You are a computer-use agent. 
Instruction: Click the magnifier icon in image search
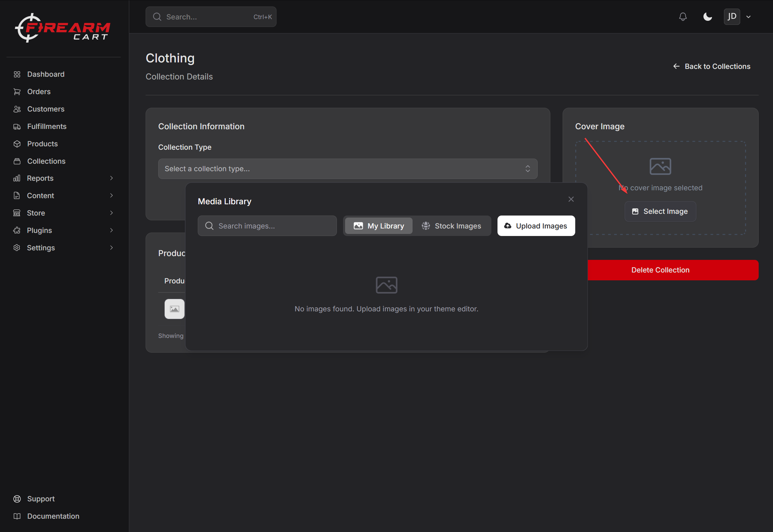click(x=209, y=226)
